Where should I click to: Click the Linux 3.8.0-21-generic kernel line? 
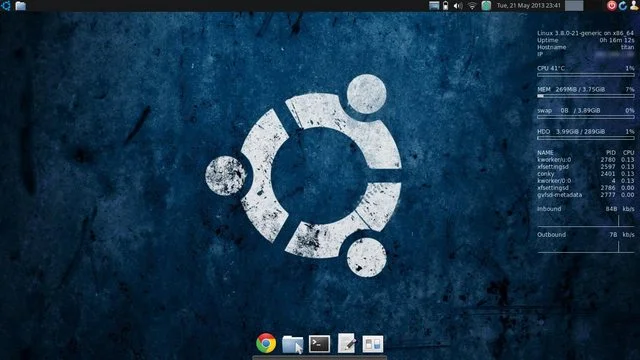pos(585,33)
